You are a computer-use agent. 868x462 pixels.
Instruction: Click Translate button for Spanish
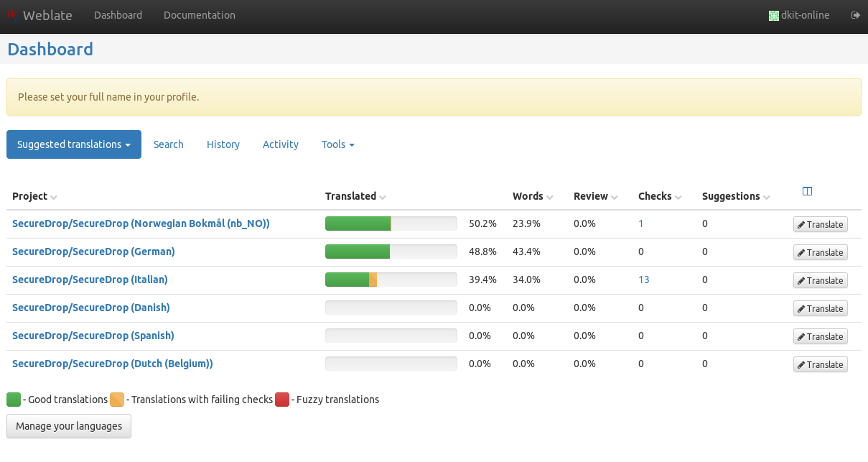point(821,336)
